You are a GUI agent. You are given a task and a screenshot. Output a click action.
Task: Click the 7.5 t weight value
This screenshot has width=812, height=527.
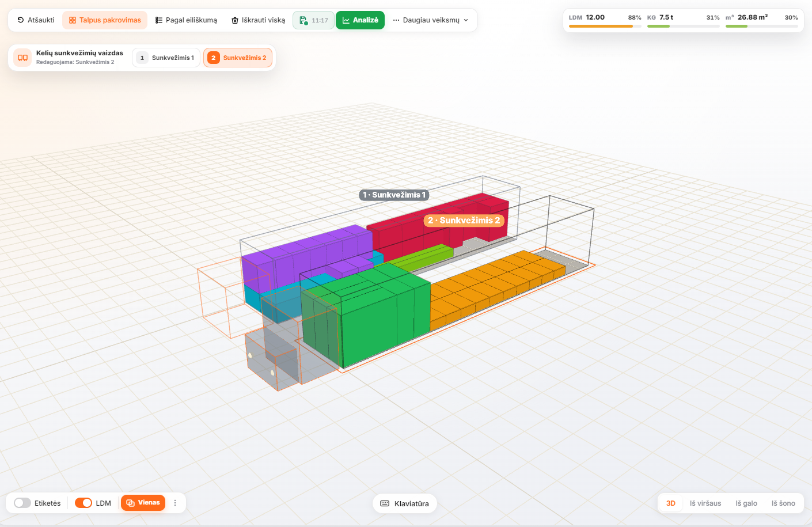coord(666,17)
